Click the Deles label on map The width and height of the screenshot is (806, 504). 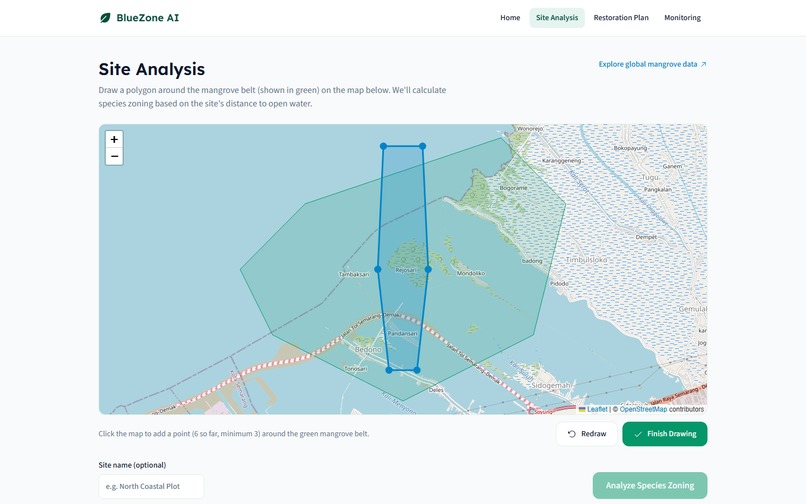point(436,390)
